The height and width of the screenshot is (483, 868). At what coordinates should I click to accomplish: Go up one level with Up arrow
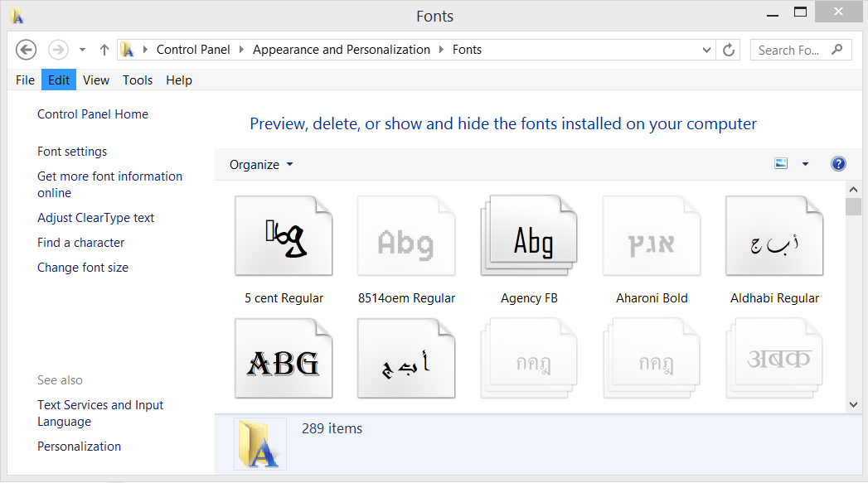click(x=104, y=50)
